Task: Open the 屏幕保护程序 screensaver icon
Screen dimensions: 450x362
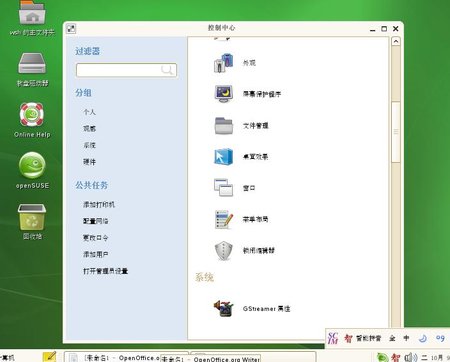Action: pos(223,94)
